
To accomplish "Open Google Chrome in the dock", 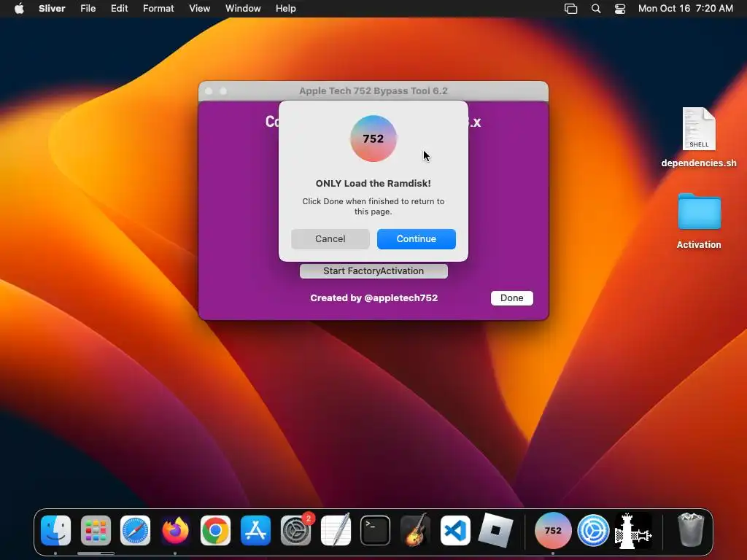I will [x=215, y=531].
